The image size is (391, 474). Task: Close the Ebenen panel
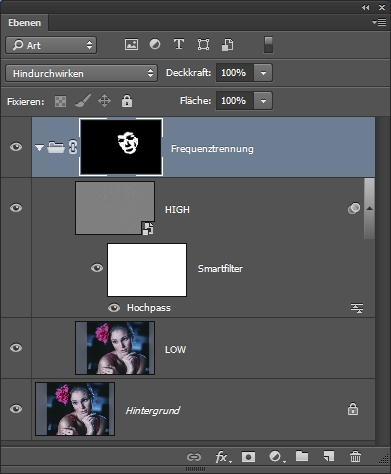click(382, 7)
